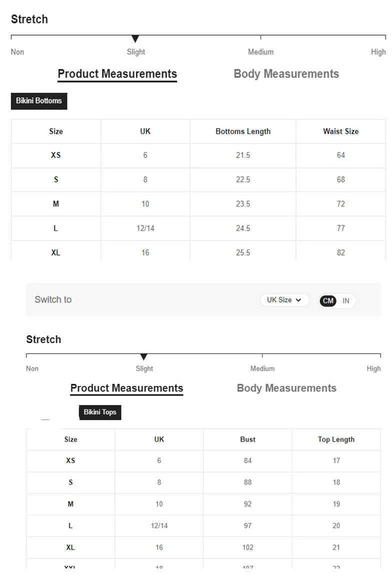The width and height of the screenshot is (392, 584).
Task: Click lower stretch slider Slight marker
Action: pyautogui.click(x=144, y=357)
